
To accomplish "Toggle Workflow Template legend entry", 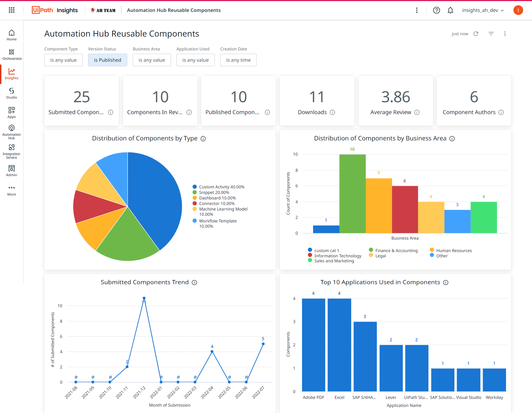I will [215, 224].
